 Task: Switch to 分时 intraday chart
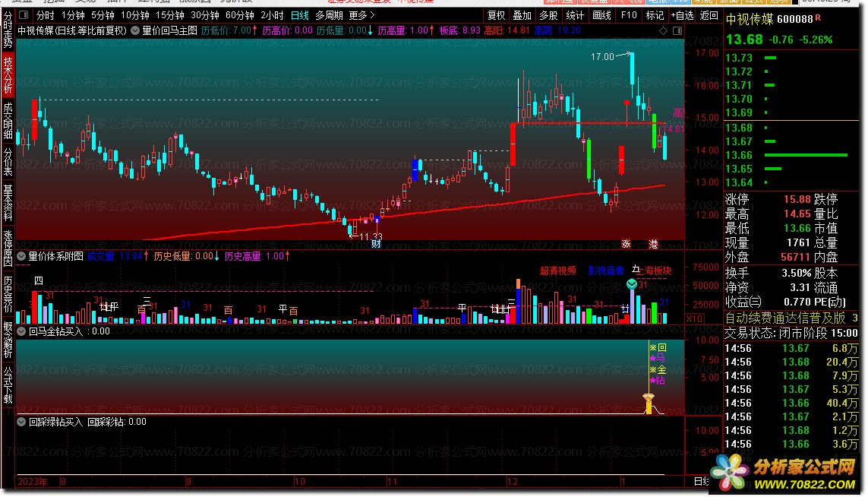(x=46, y=15)
